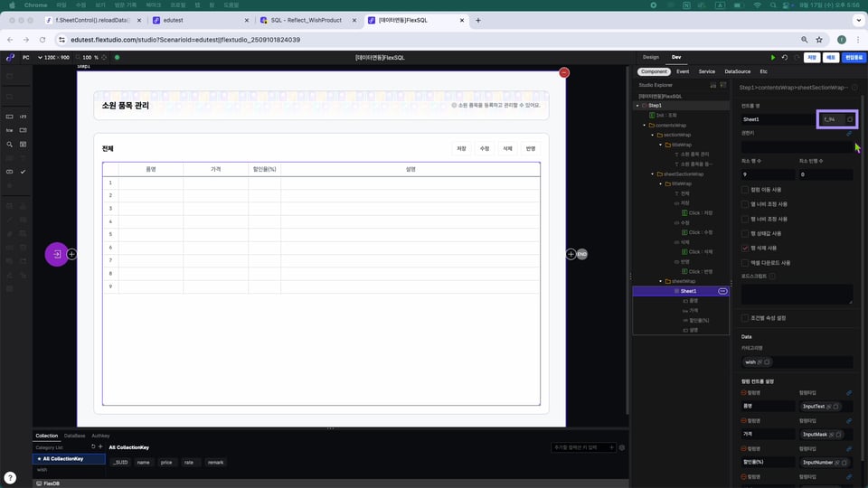
Task: Open the Etc tab
Action: coord(763,72)
